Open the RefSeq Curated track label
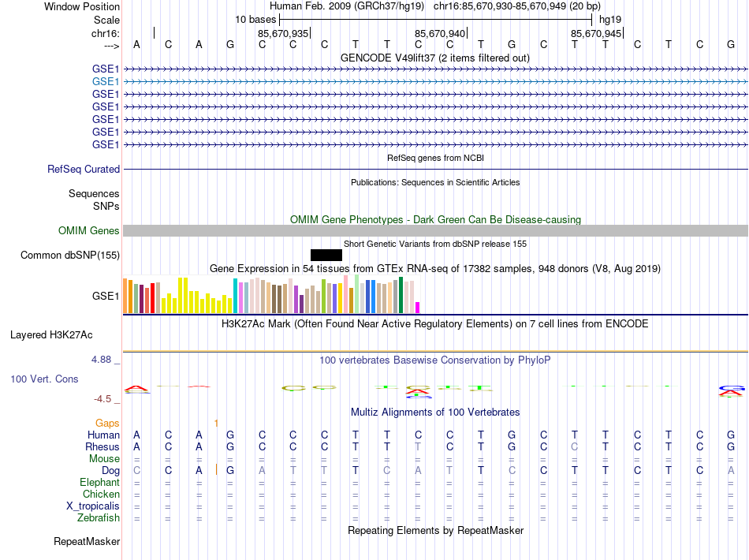Screen dimensions: 749x560 (84, 169)
